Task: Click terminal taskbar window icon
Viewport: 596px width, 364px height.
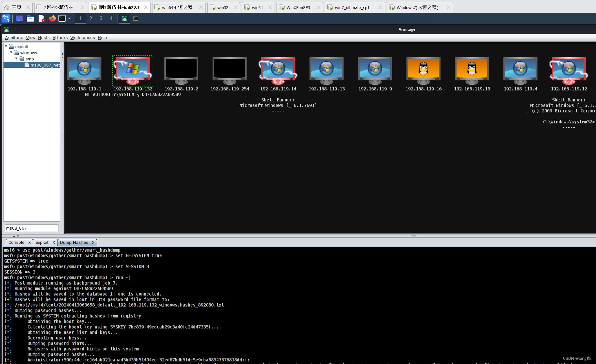Action: [136, 18]
